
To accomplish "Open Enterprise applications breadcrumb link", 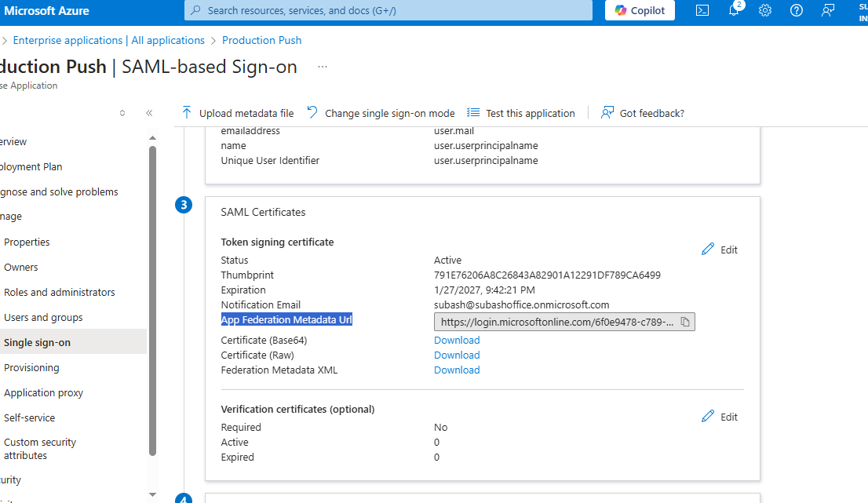I will (108, 40).
